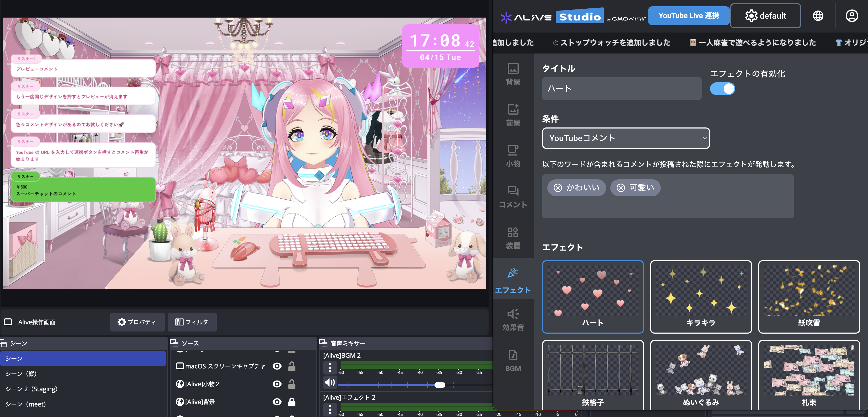The image size is (868, 417).
Task: Click macOS スクリーンキャプチャ source name
Action: (225, 366)
